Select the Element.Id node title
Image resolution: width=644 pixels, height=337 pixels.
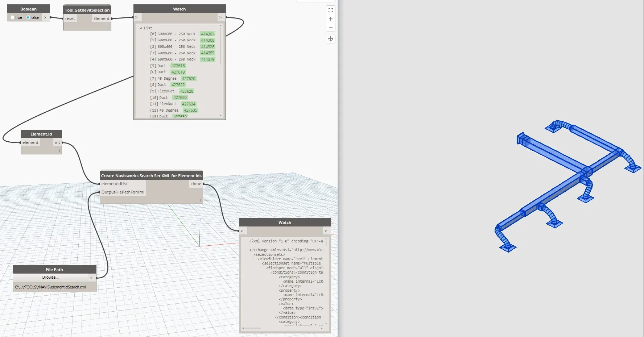41,134
